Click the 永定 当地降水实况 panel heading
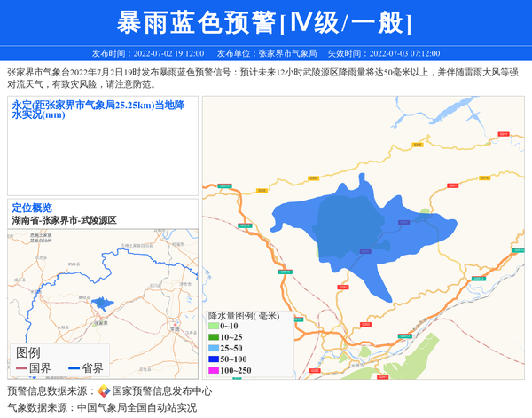532x418 pixels. [98, 109]
